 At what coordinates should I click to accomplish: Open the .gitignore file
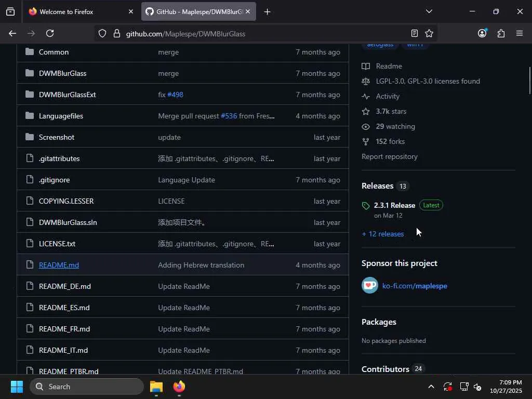click(54, 180)
